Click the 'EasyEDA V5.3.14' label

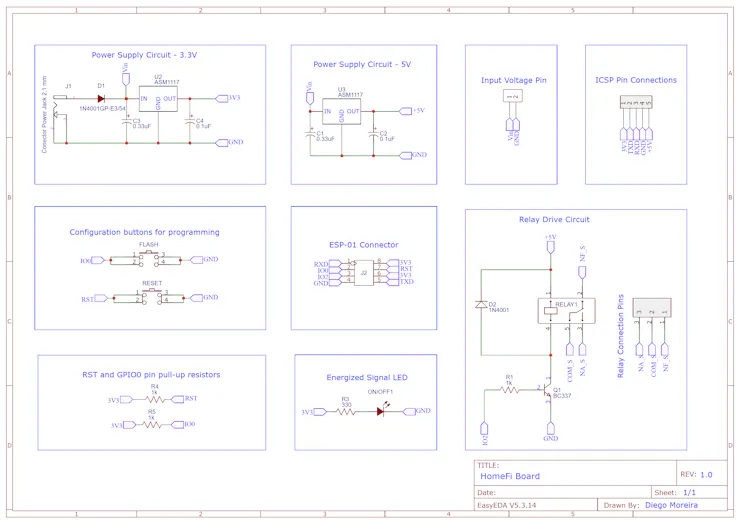pyautogui.click(x=506, y=505)
